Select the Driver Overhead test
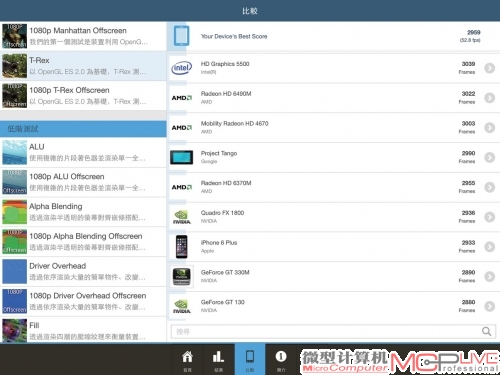 83,271
